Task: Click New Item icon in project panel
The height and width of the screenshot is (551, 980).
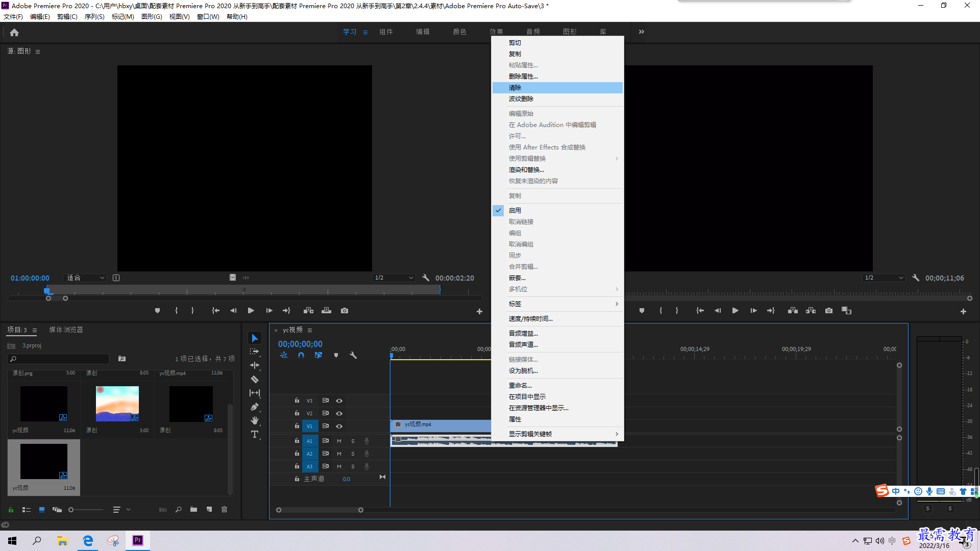Action: click(x=209, y=509)
